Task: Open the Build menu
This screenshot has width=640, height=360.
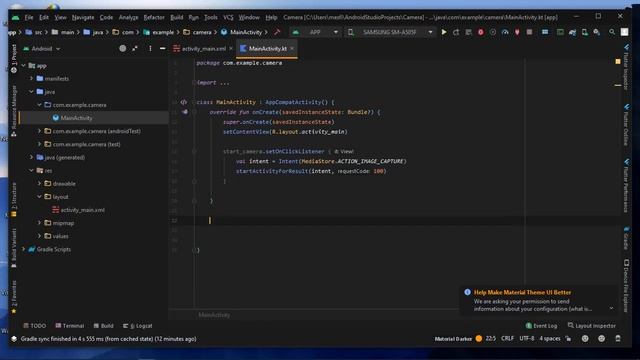Action: pyautogui.click(x=177, y=17)
